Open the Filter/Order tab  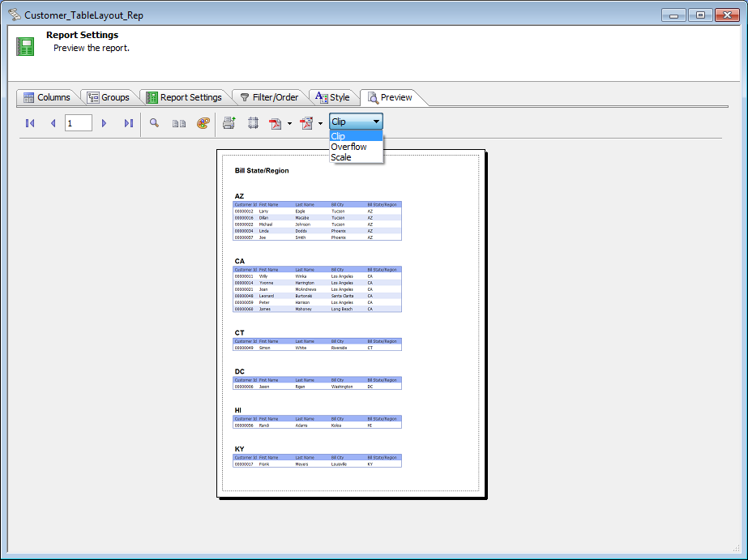(270, 97)
